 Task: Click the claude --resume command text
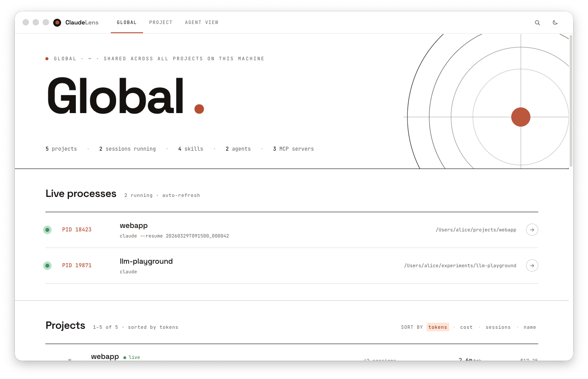click(x=174, y=236)
